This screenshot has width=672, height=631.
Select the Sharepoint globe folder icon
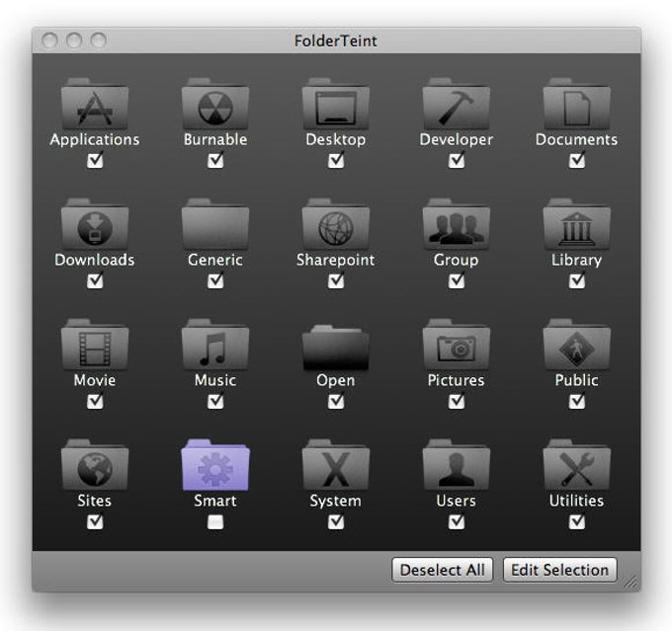[x=336, y=224]
